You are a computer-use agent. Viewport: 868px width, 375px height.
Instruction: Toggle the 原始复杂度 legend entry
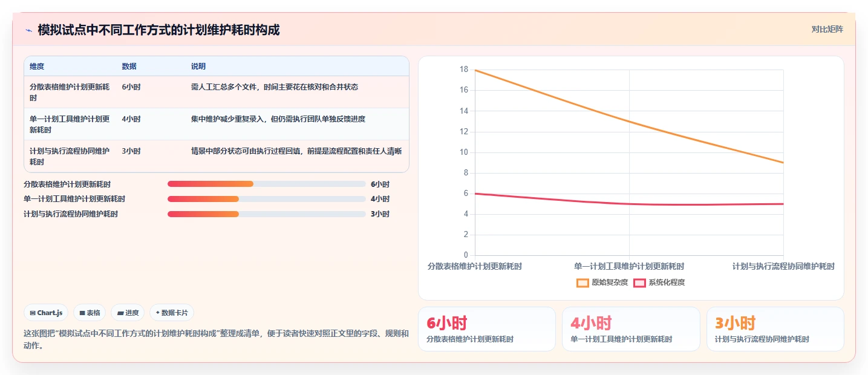tap(602, 282)
